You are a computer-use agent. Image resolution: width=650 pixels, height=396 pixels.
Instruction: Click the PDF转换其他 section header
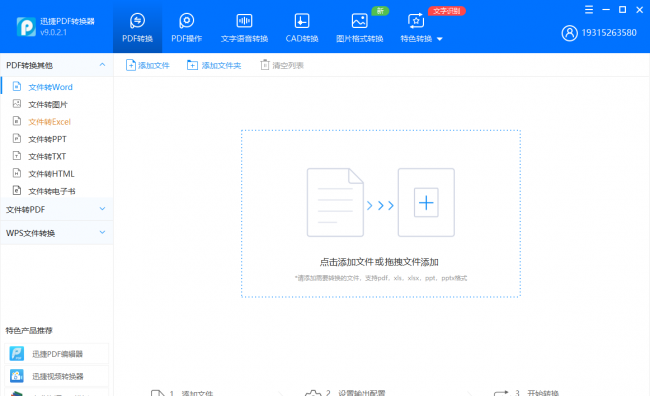[x=56, y=65]
